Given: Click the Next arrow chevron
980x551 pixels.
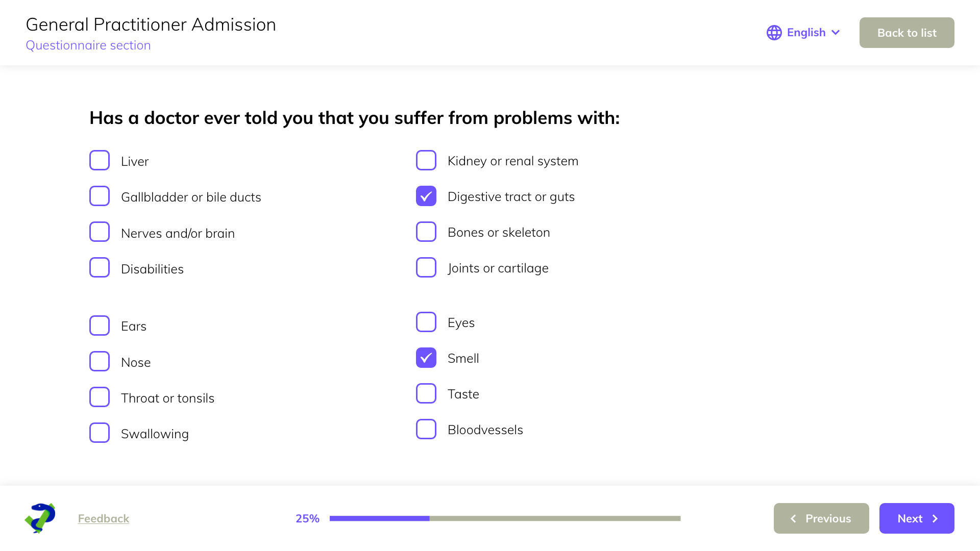Looking at the screenshot, I should 935,518.
